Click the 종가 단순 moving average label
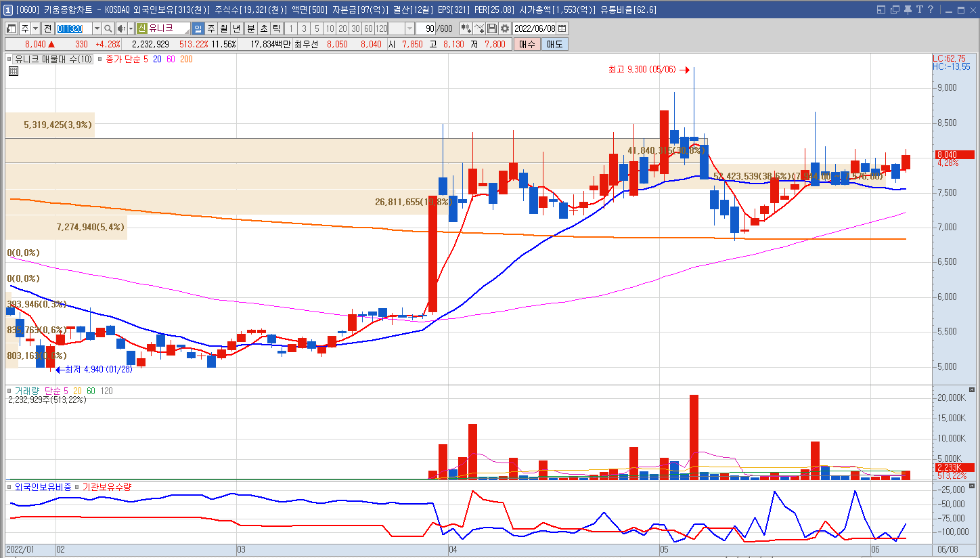Viewport: 980px width, 558px height. tap(123, 59)
